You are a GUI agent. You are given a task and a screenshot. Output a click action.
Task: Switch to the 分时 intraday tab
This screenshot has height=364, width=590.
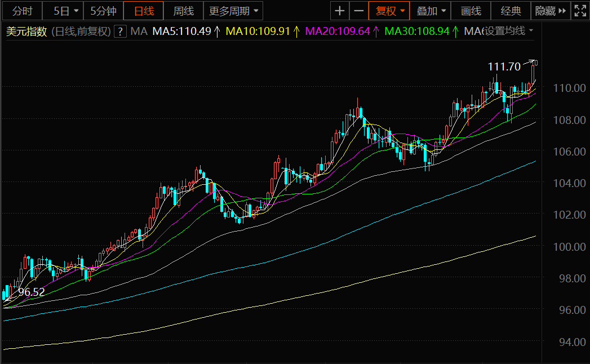pyautogui.click(x=22, y=11)
